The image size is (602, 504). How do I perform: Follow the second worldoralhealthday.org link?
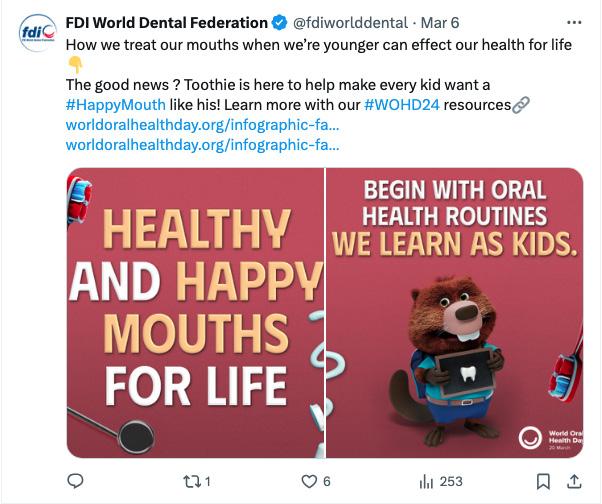coord(202,145)
